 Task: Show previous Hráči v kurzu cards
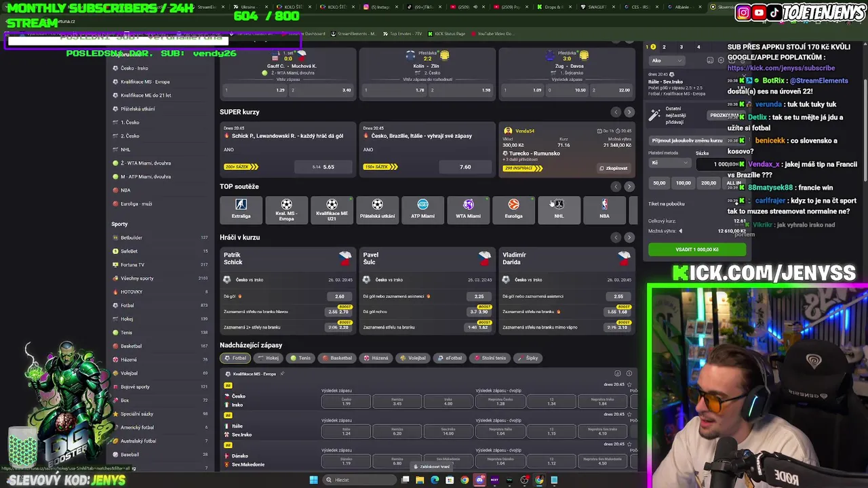[616, 237]
